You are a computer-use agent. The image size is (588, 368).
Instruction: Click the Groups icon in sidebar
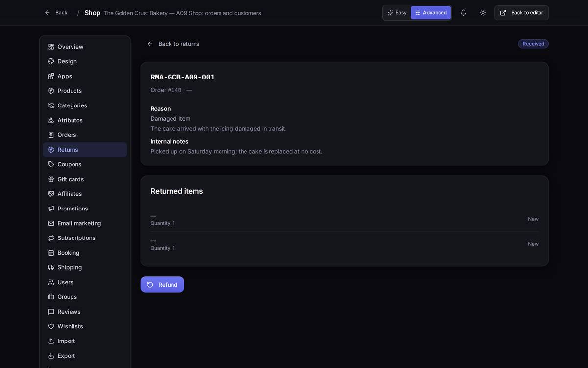pos(51,297)
